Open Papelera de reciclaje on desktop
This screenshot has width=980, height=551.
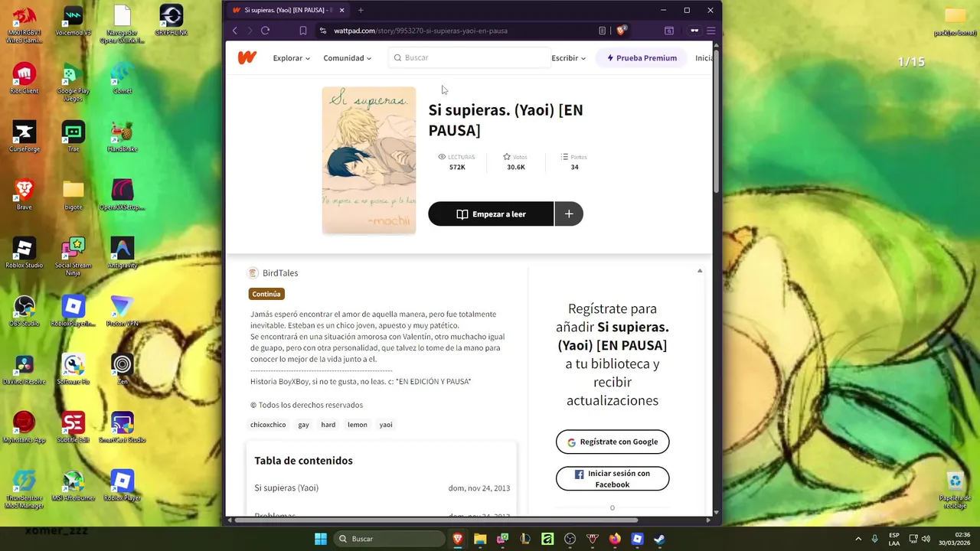[955, 489]
